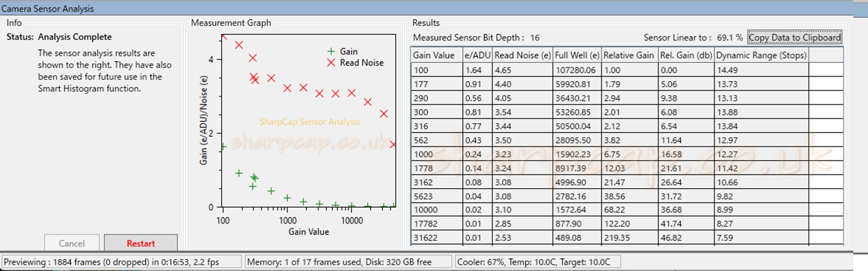Click full well 2782.16 cell
The image size is (868, 271).
tap(577, 196)
